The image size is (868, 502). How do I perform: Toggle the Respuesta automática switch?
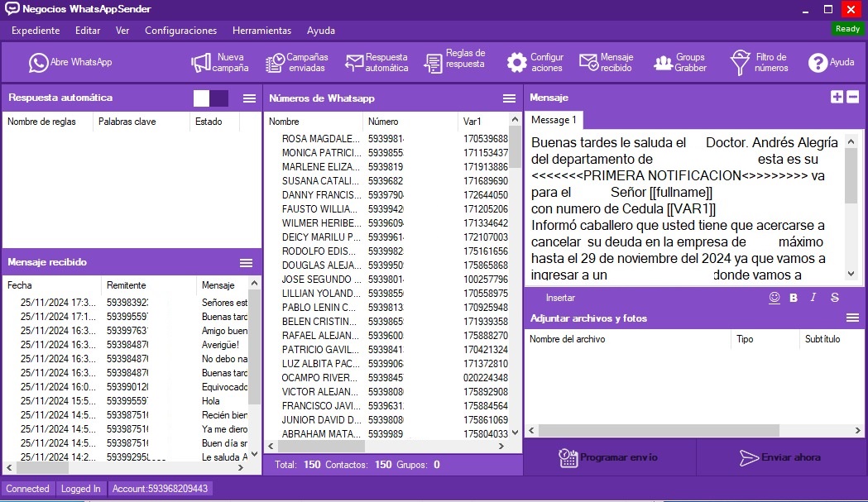(x=211, y=98)
